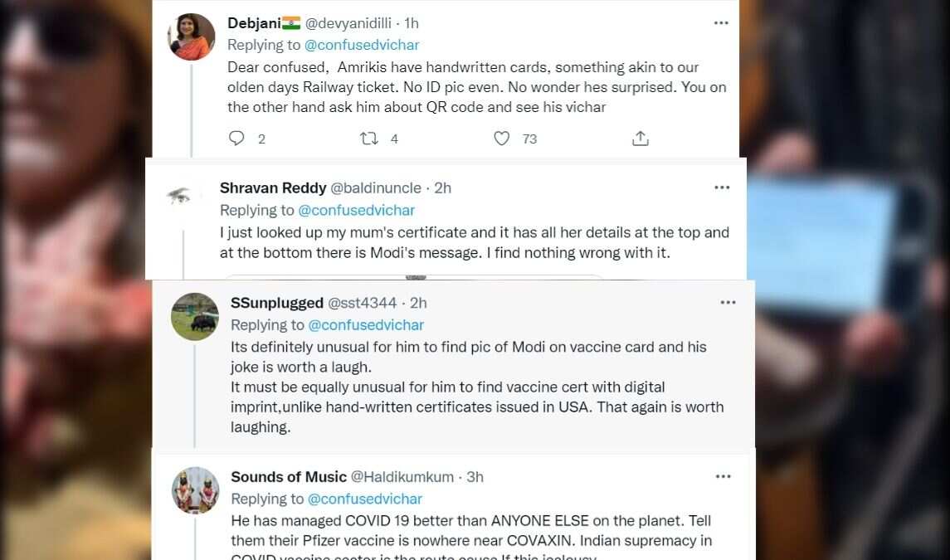Open more options on Debjani's tweet
This screenshot has width=950, height=560.
[x=721, y=23]
